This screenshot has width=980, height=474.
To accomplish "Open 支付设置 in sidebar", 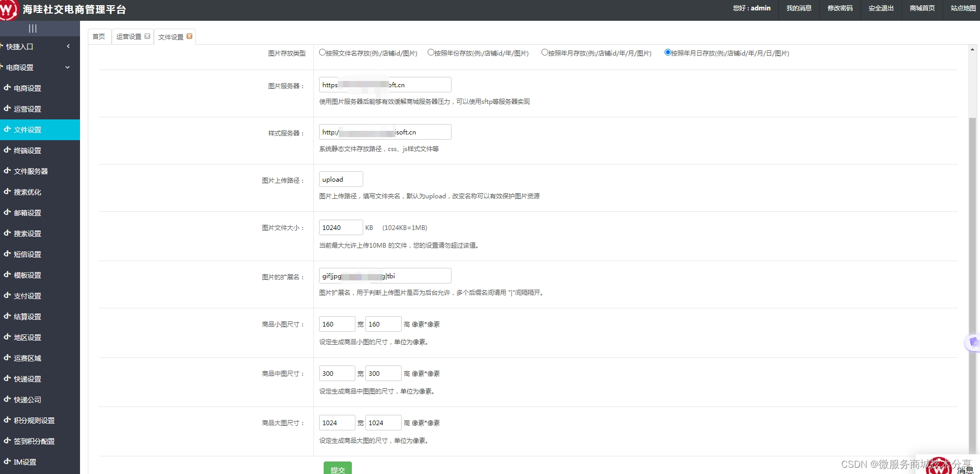I will tap(40, 296).
